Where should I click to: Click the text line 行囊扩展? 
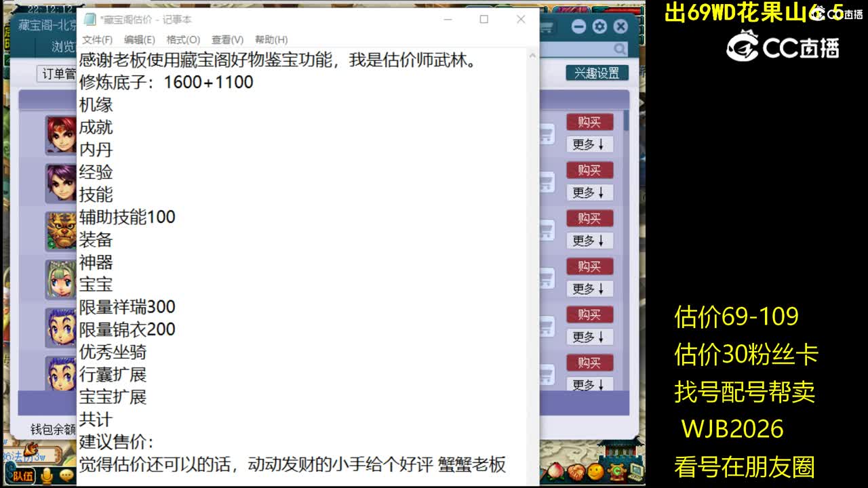113,375
